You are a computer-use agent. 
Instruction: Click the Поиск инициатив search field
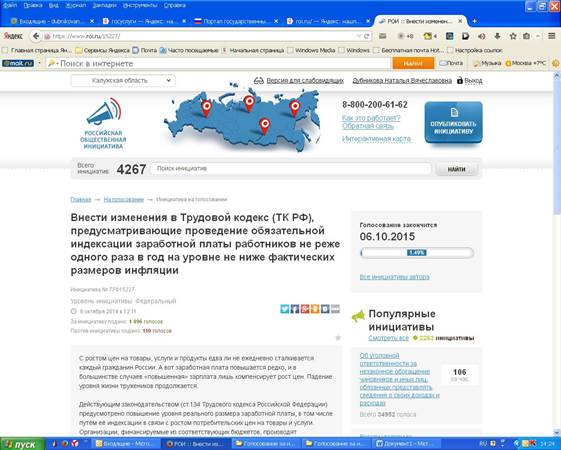(291, 169)
